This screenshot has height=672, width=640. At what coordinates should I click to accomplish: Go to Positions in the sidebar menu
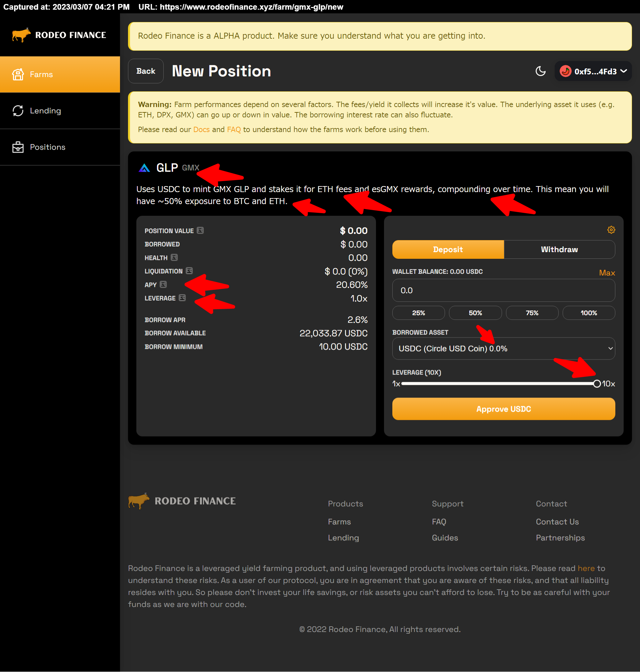coord(60,147)
